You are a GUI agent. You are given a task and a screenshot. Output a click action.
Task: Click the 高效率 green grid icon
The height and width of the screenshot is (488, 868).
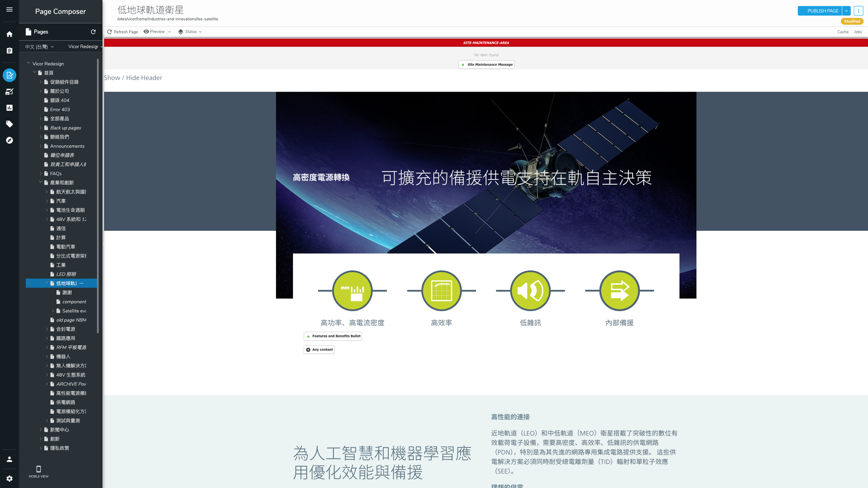[x=441, y=291]
